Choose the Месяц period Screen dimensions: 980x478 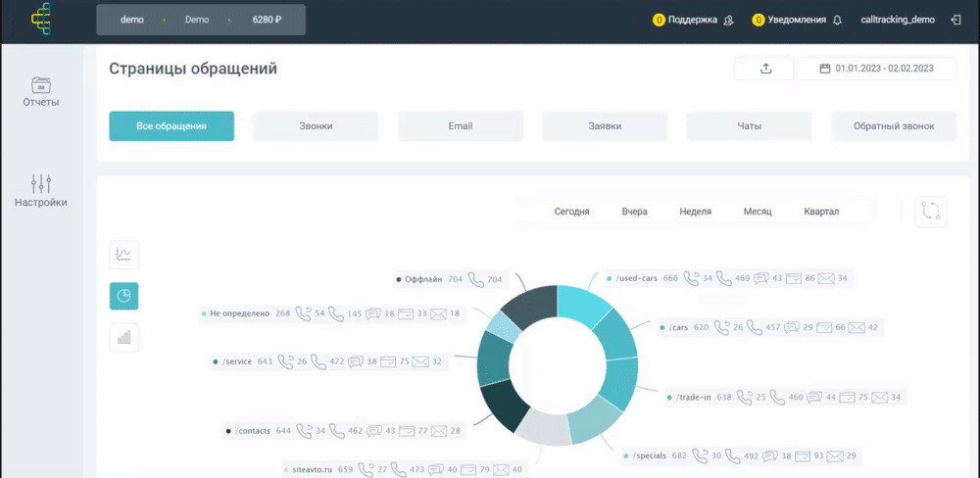[758, 212]
